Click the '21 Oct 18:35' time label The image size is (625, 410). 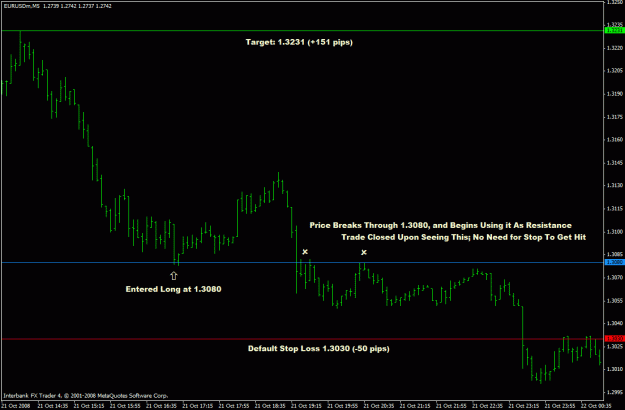(x=270, y=406)
